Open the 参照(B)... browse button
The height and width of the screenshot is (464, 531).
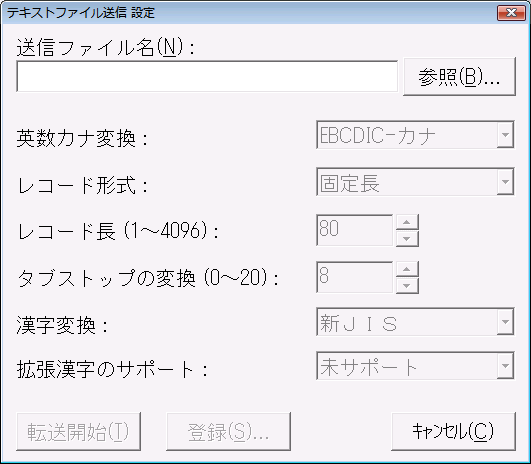point(460,77)
